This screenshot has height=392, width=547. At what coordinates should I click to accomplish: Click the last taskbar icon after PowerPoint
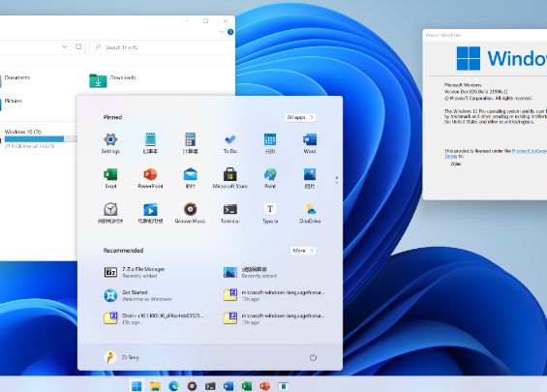[x=284, y=386]
